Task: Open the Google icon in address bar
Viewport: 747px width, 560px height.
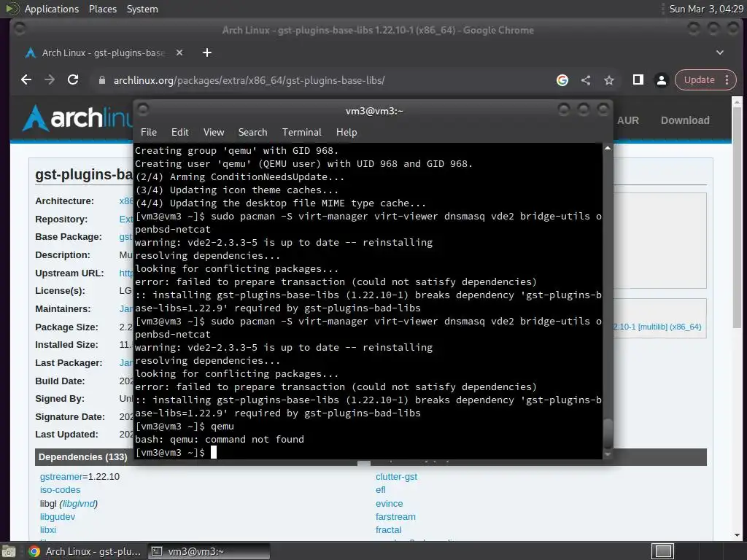Action: [562, 80]
